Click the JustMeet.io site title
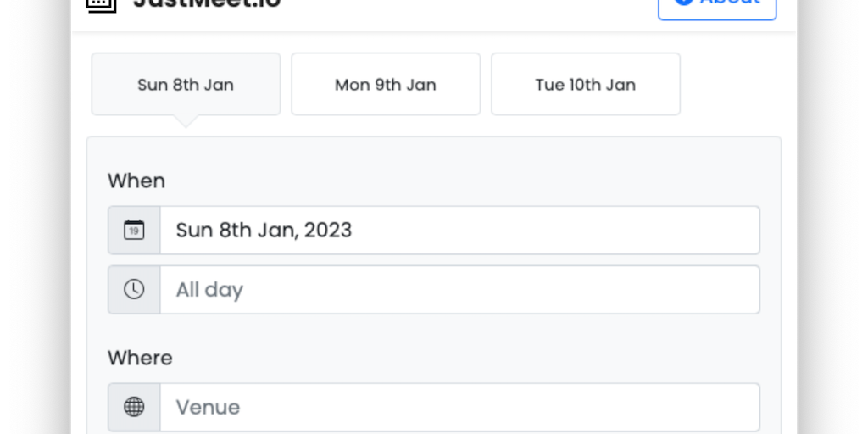The width and height of the screenshot is (868, 434). (207, 3)
